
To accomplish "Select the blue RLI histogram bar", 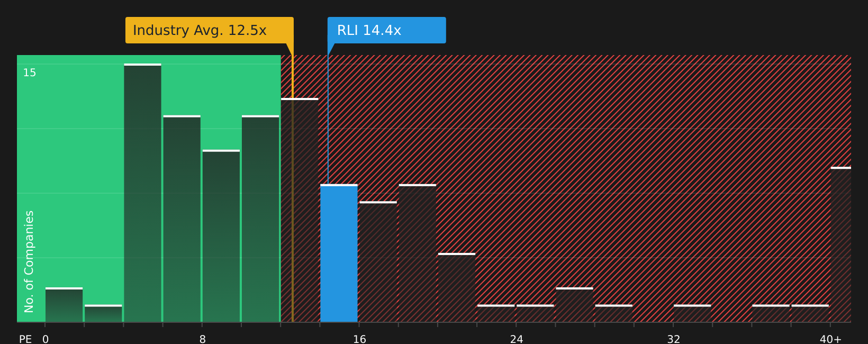I will click(339, 253).
